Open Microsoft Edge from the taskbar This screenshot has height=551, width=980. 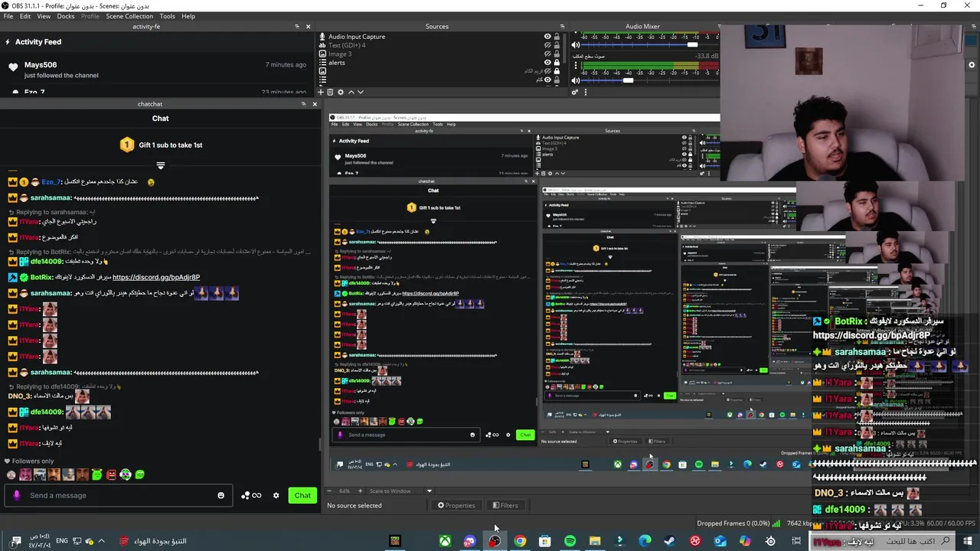645,541
